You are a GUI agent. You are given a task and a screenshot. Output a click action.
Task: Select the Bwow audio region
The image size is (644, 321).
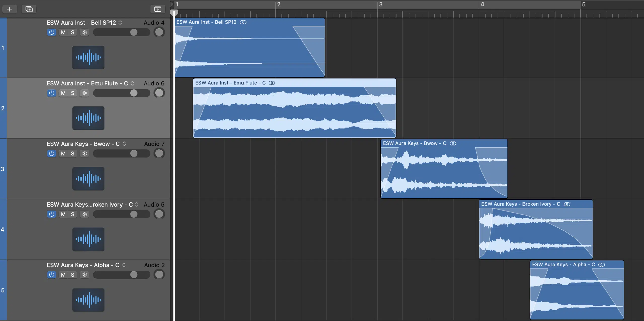point(444,169)
